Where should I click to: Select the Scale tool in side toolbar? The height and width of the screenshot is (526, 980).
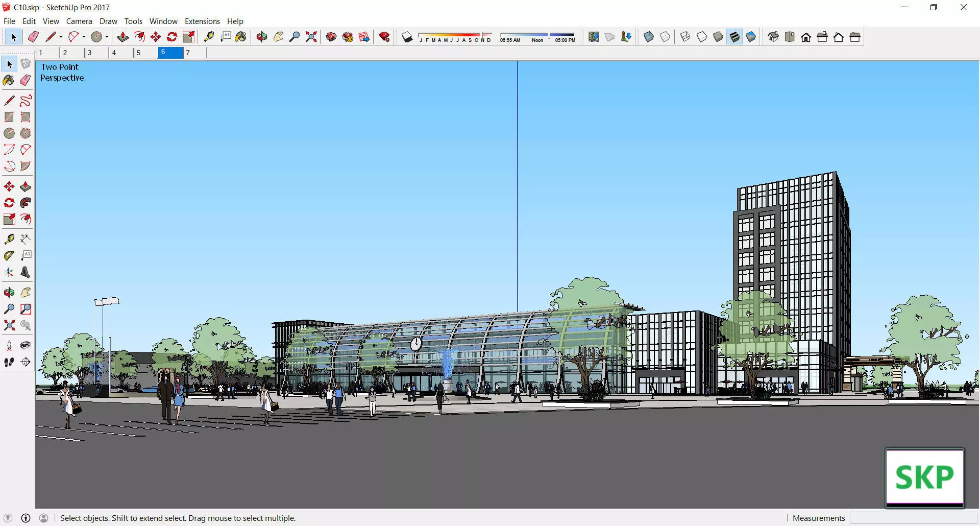[x=9, y=219]
